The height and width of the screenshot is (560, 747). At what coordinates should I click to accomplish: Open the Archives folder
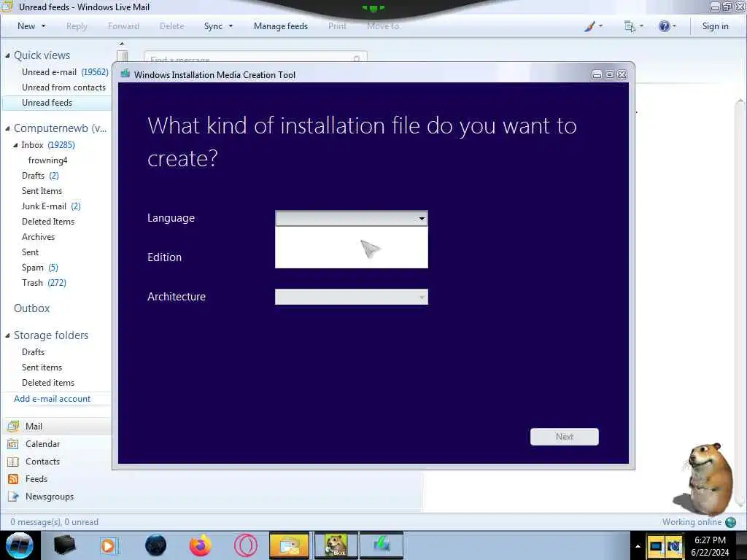click(x=38, y=237)
